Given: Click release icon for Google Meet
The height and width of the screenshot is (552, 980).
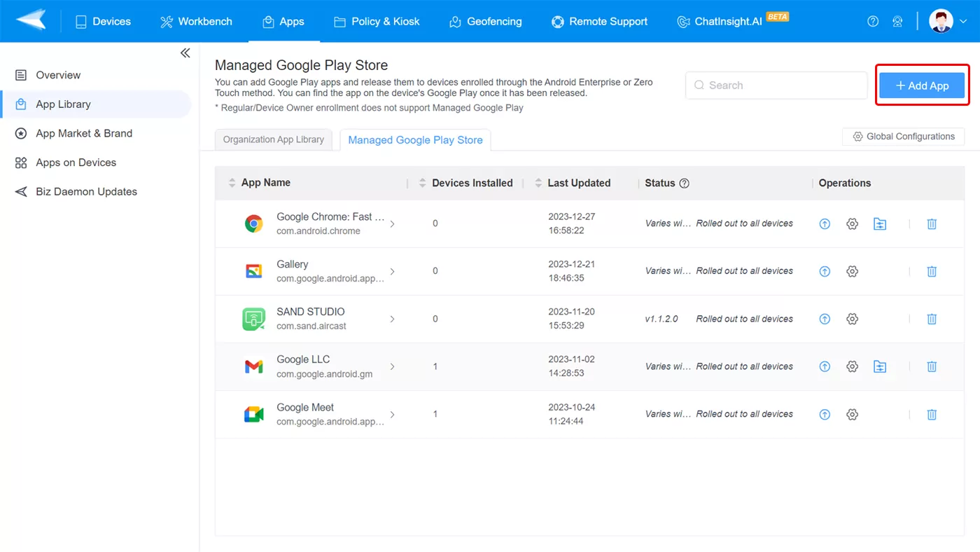Looking at the screenshot, I should tap(825, 415).
